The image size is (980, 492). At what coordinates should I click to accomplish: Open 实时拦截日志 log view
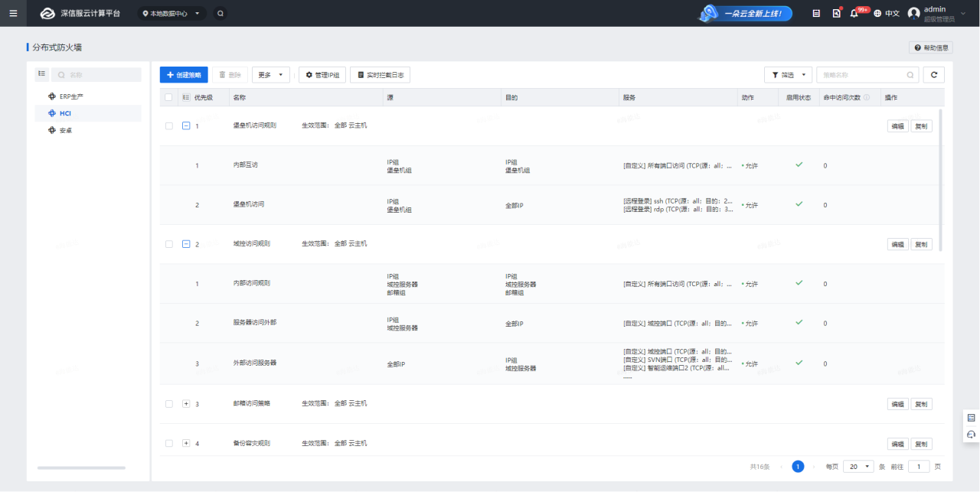[x=380, y=75]
